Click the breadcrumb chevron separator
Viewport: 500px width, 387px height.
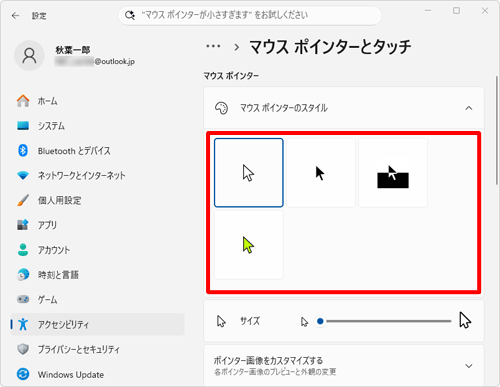pos(237,47)
